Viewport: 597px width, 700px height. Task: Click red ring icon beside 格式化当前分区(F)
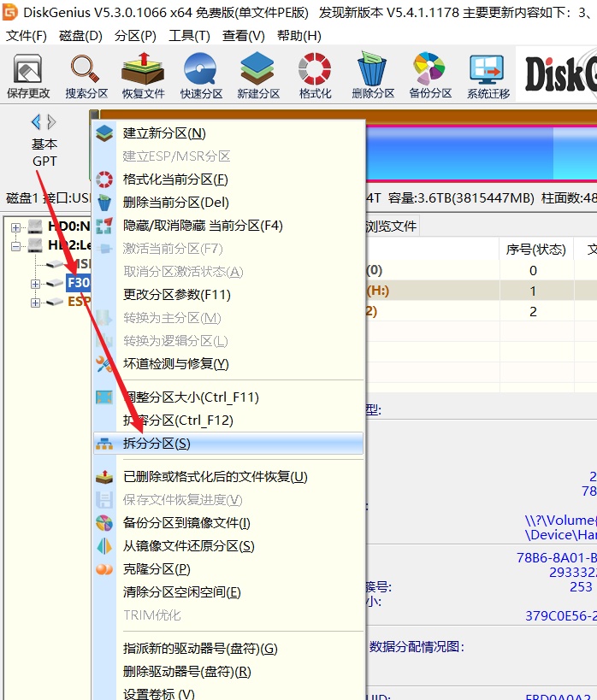click(x=104, y=179)
